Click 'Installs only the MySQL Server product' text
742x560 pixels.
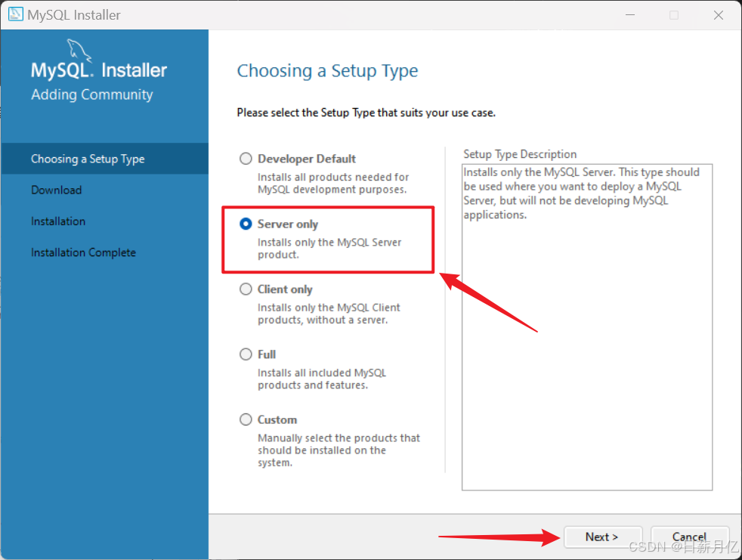[329, 249]
